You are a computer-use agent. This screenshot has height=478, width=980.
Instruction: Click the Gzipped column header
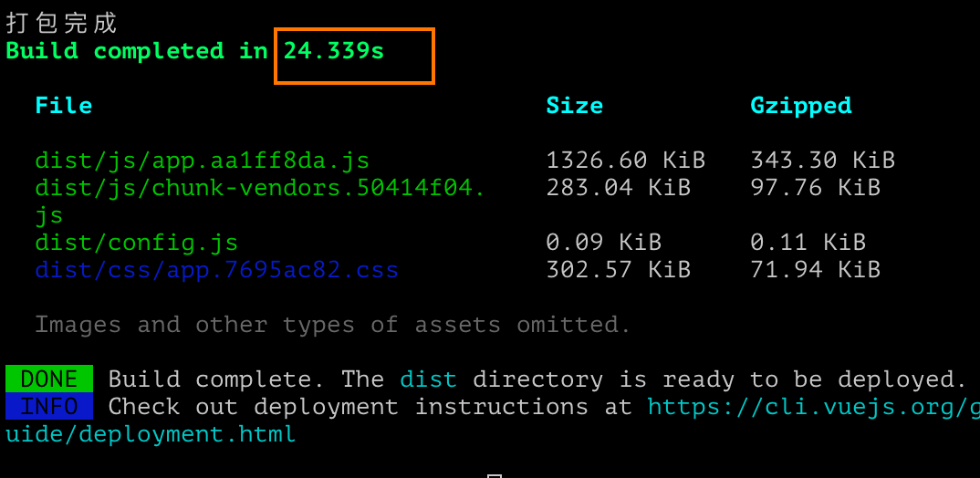[x=800, y=106]
